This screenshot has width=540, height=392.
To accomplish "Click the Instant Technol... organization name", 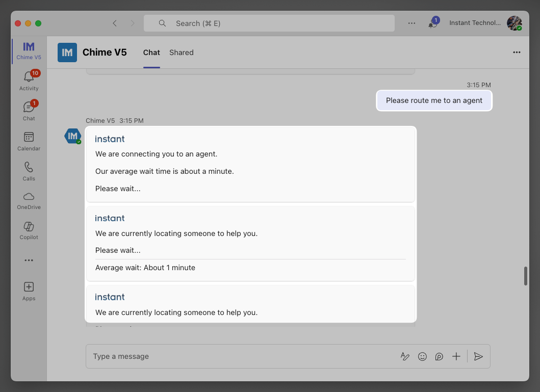I will [475, 23].
